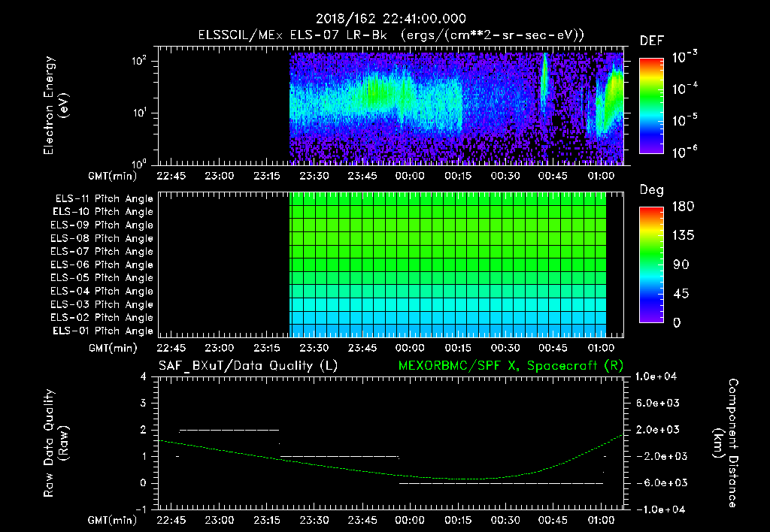Click the ELS-11 Pitch Angle row label
This screenshot has width=770, height=532.
point(104,199)
